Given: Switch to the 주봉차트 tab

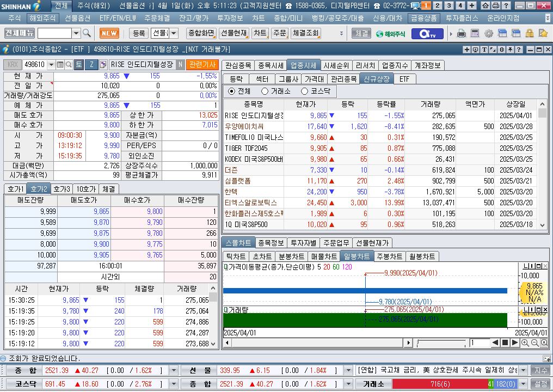Looking at the screenshot, I should click(x=389, y=256).
